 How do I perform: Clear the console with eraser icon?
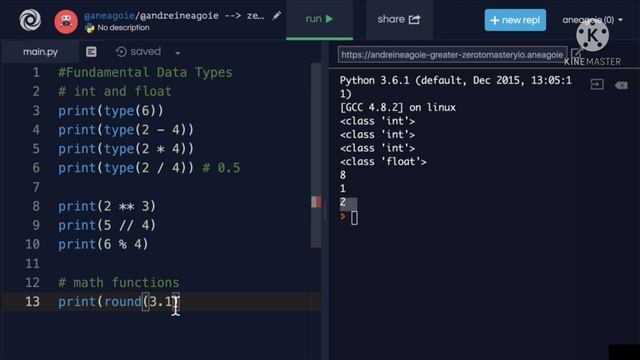(x=621, y=85)
